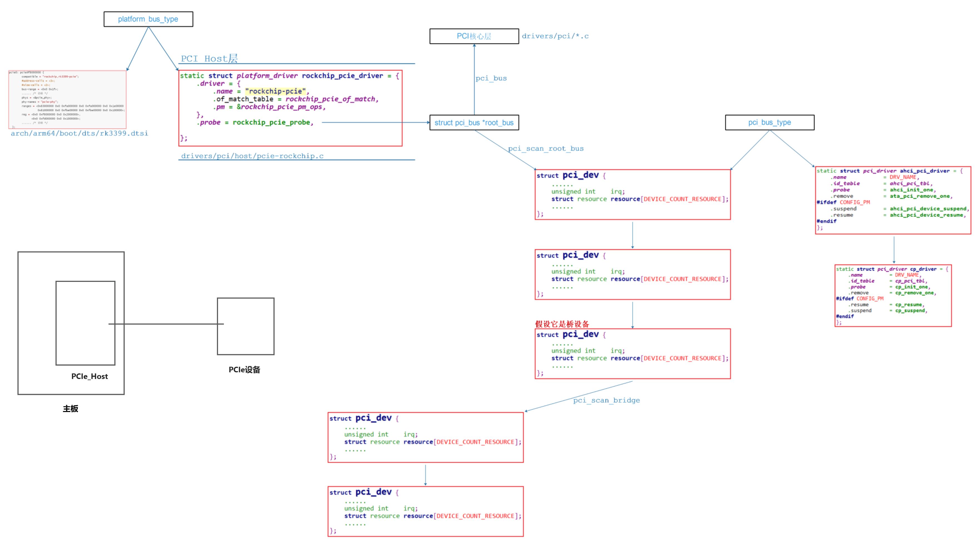
Task: Click the drivers/pci/*.c path text
Action: (x=555, y=36)
